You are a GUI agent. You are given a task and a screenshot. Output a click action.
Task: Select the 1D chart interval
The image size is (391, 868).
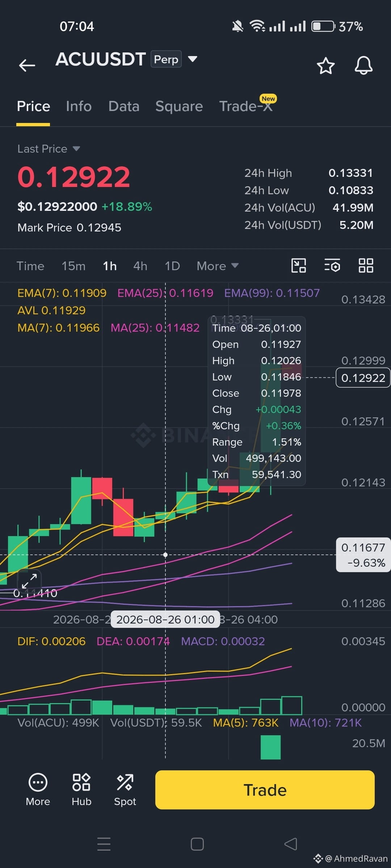pyautogui.click(x=172, y=266)
